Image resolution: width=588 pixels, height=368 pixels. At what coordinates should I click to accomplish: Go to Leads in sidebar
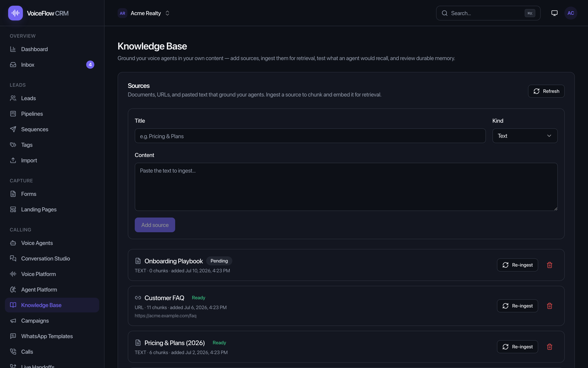point(52,98)
